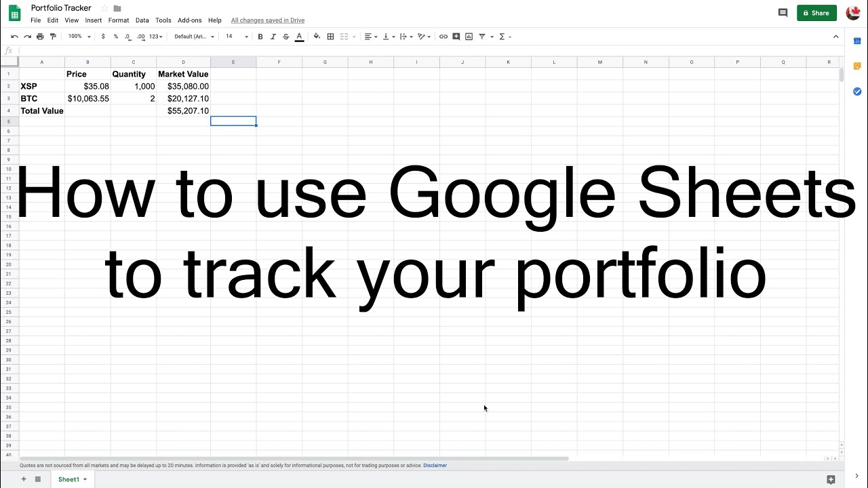Screen dimensions: 868x488
Task: Star the Portfolio Tracker document
Action: (104, 8)
